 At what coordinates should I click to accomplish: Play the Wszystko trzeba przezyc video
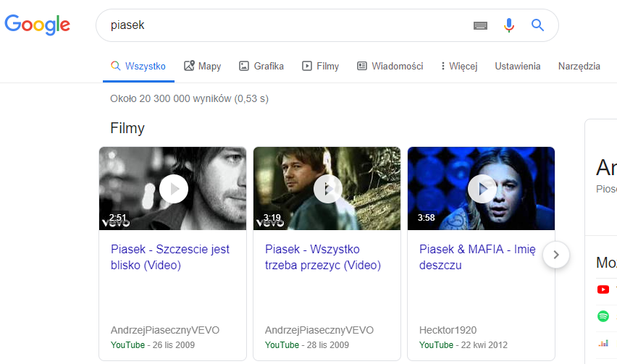coord(327,189)
